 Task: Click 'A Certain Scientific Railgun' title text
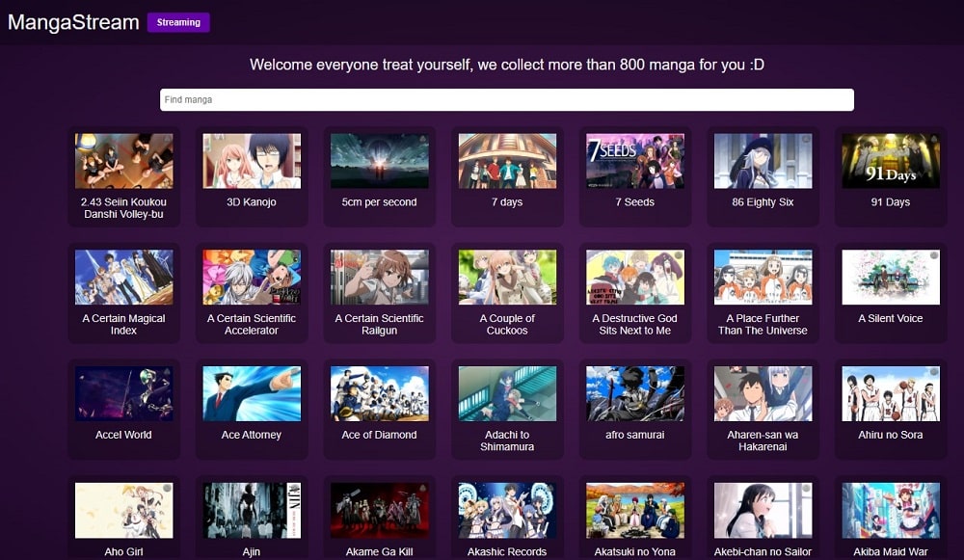coord(379,325)
